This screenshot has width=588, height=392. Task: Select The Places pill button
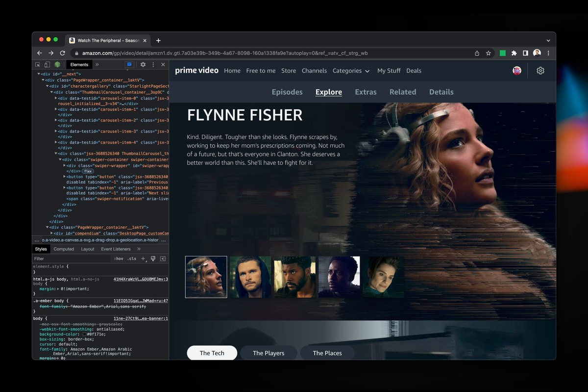coord(327,353)
